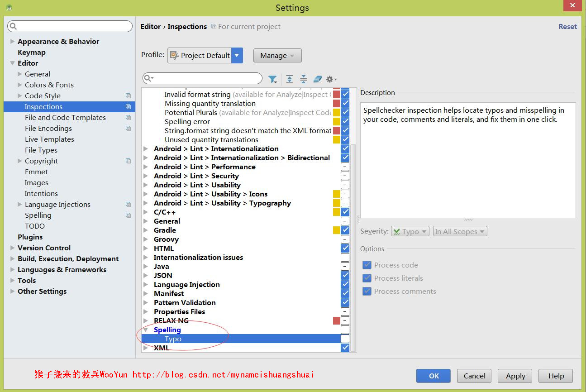The image size is (586, 392).
Task: Uncheck the Spelling error inspection checkbox
Action: [x=345, y=121]
